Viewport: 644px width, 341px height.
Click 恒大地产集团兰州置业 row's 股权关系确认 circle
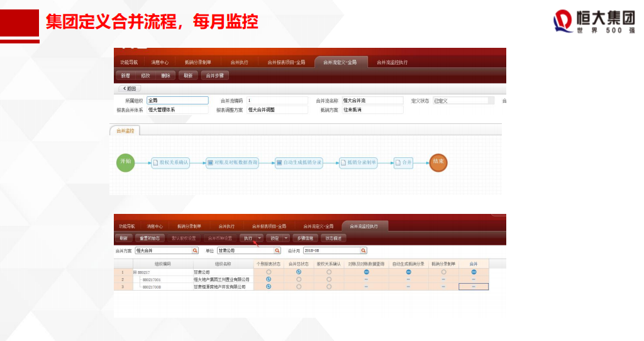coord(329,279)
